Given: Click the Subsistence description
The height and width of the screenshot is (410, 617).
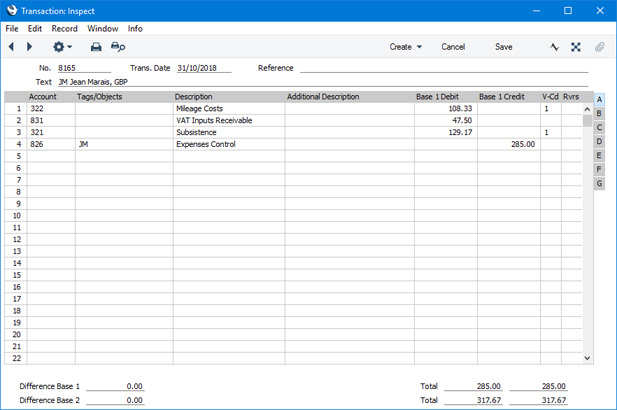Looking at the screenshot, I should click(x=196, y=132).
